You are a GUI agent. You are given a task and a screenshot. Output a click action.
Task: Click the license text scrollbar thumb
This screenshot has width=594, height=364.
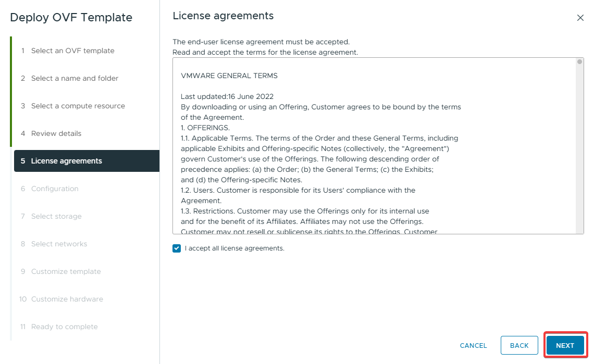[x=580, y=61]
